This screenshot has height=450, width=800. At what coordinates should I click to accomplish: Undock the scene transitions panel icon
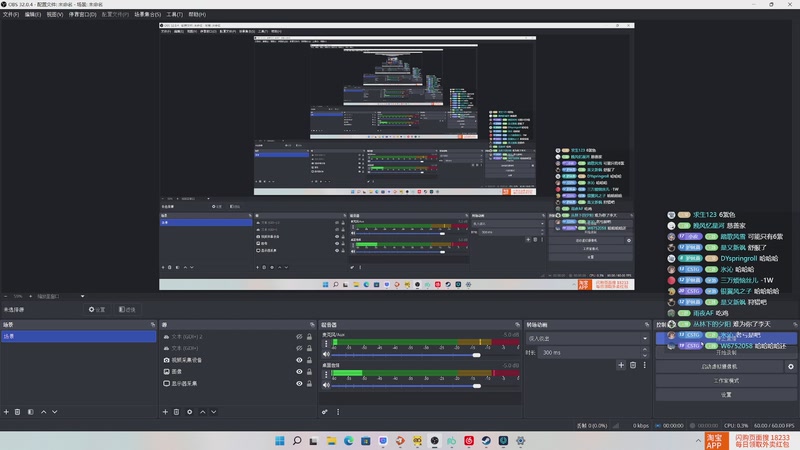point(646,324)
